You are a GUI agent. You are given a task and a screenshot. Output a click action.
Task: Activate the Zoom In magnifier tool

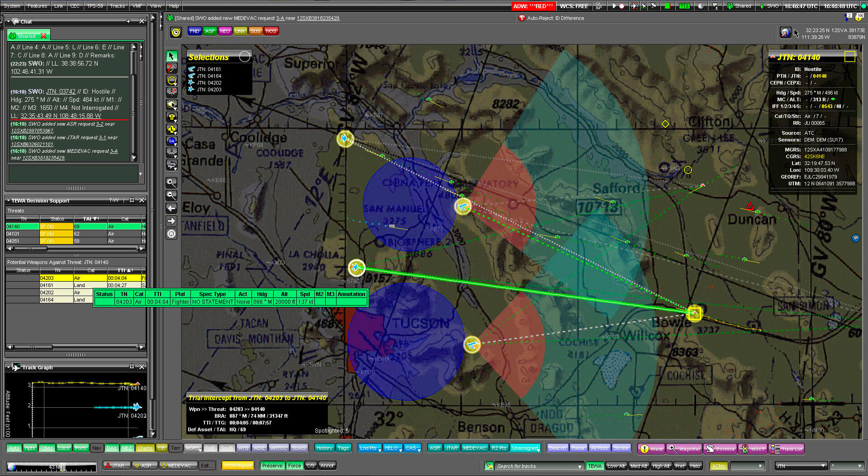172,183
